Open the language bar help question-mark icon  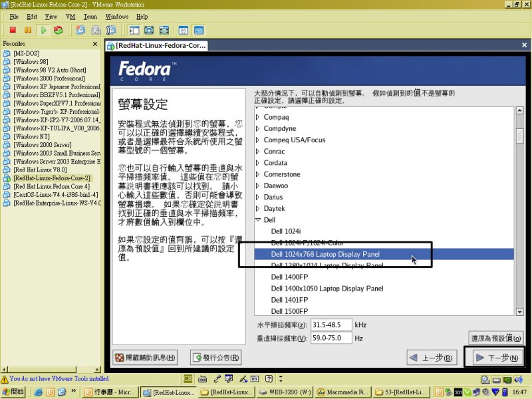pyautogui.click(x=269, y=378)
